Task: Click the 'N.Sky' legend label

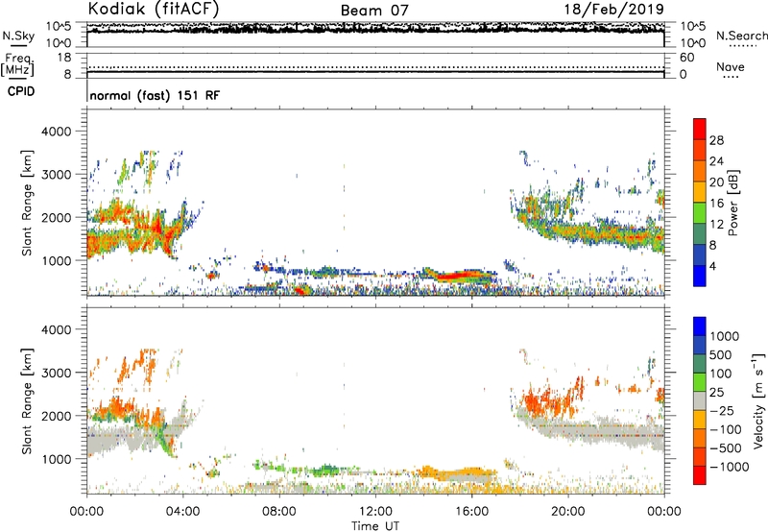Action: (18, 36)
